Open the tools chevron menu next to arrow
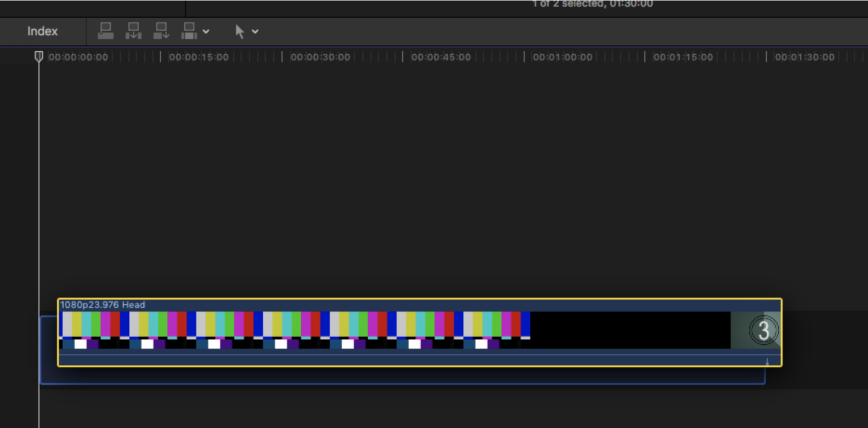 click(x=255, y=32)
